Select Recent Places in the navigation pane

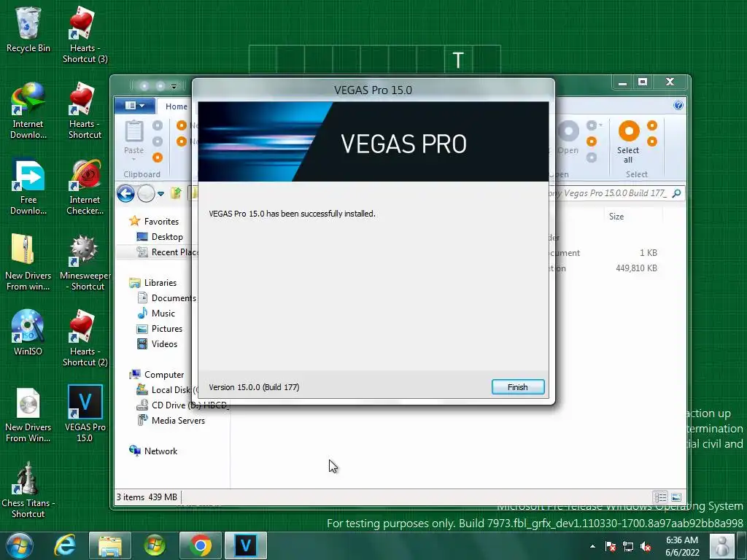(167, 252)
